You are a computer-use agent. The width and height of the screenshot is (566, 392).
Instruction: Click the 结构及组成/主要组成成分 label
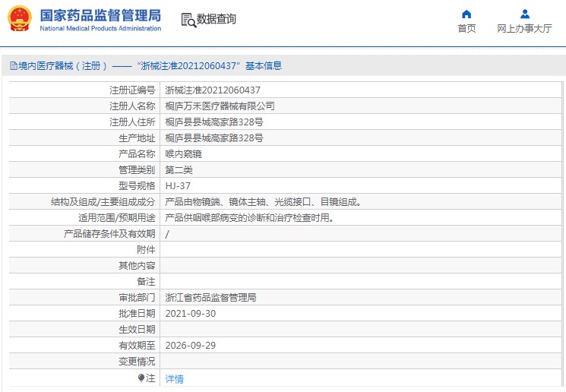click(x=103, y=202)
